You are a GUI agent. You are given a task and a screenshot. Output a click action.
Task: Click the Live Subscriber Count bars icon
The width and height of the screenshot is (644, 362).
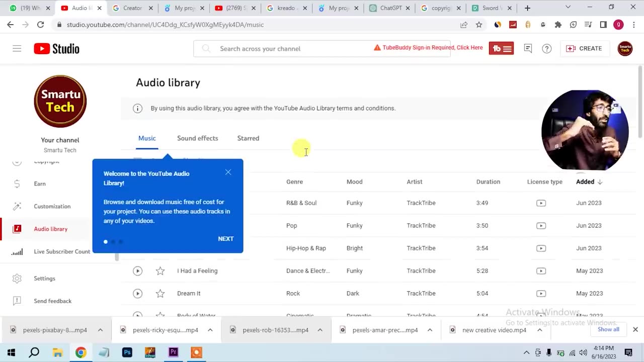[17, 251]
